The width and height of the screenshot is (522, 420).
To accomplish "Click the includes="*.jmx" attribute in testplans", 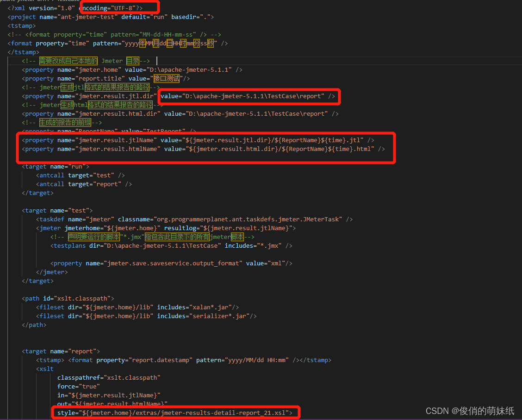I will [253, 246].
